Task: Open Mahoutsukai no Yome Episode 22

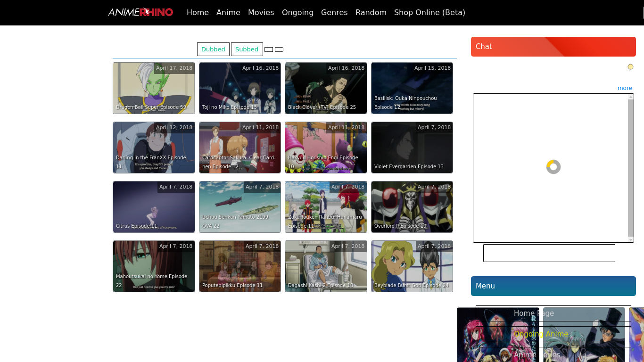Action: pyautogui.click(x=154, y=266)
